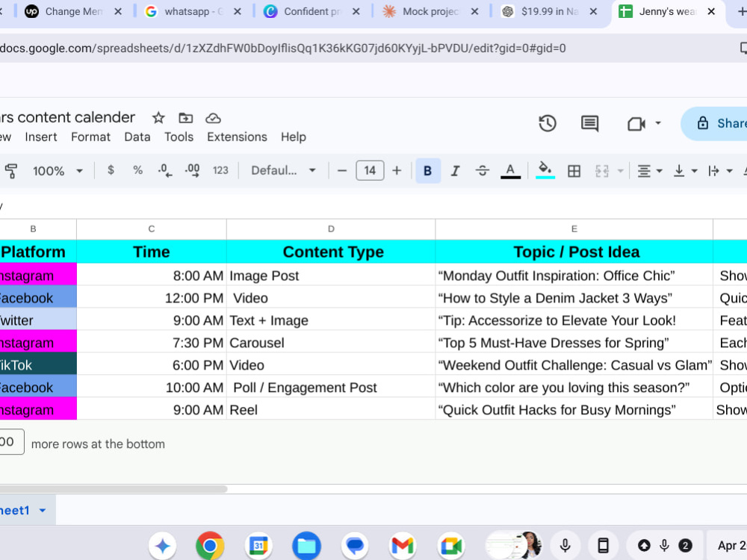Open the Extensions menu
The width and height of the screenshot is (747, 560).
click(x=237, y=137)
